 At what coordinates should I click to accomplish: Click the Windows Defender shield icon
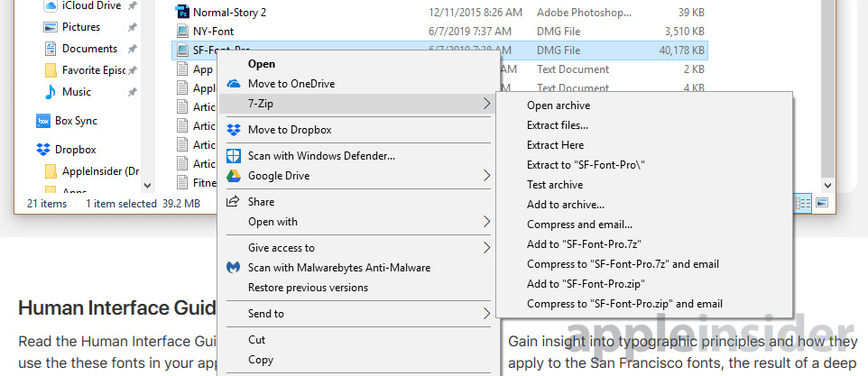pos(233,156)
